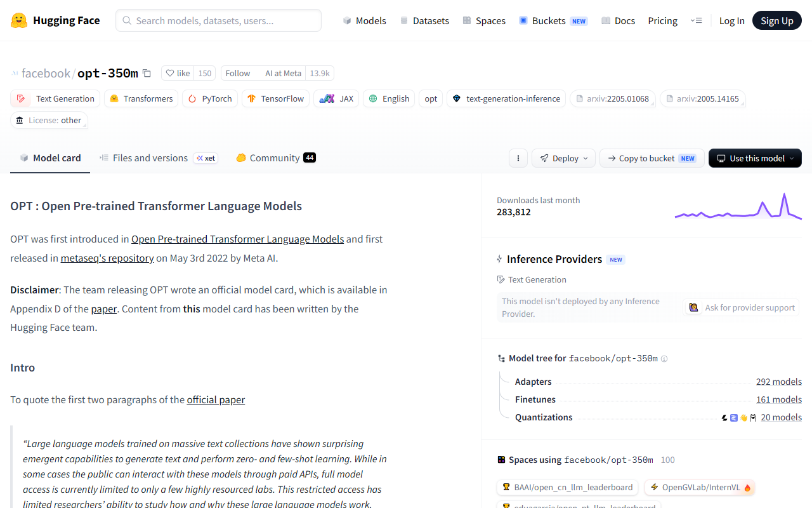Image resolution: width=812 pixels, height=508 pixels.
Task: Open the 292 models adapters link
Action: (779, 382)
